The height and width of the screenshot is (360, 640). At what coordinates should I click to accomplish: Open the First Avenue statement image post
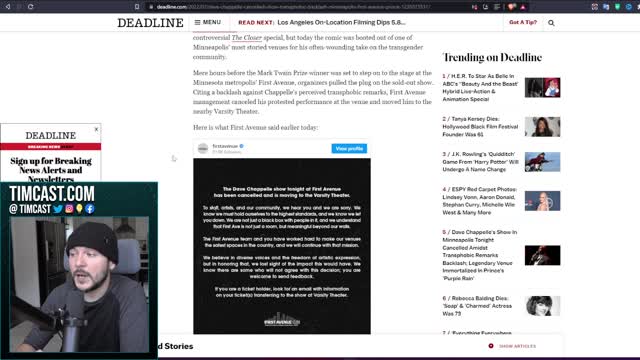[x=282, y=246]
